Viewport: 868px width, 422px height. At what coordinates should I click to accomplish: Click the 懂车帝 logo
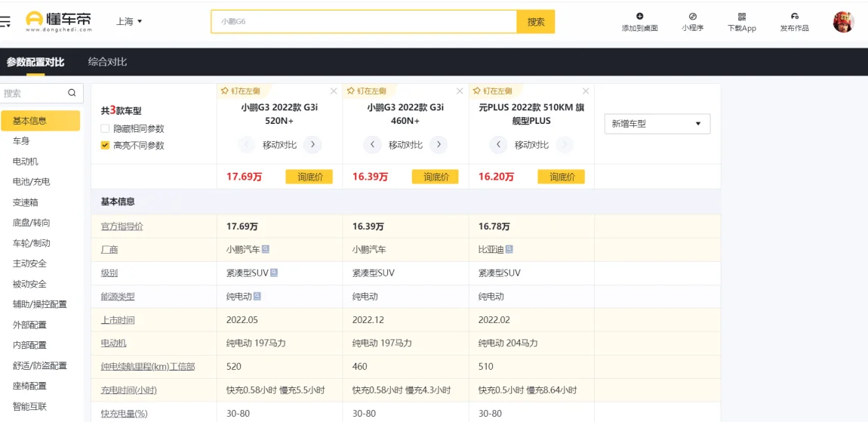[59, 22]
